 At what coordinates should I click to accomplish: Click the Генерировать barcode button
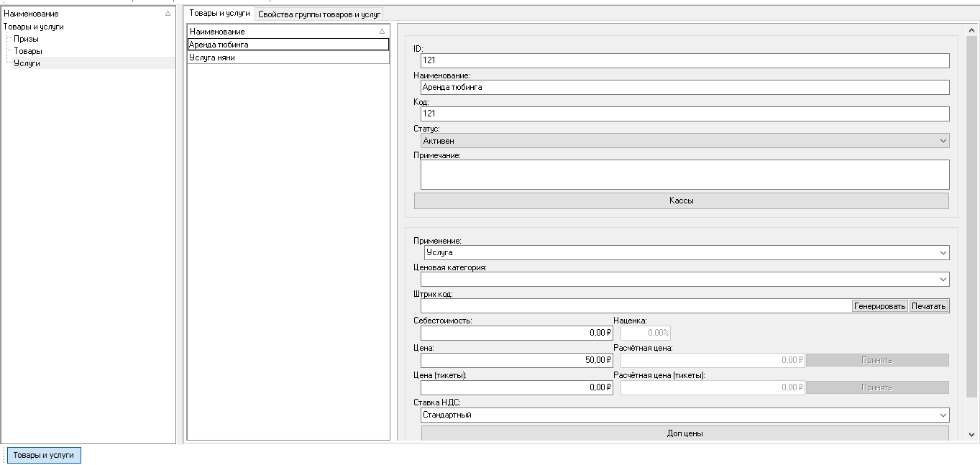point(880,306)
